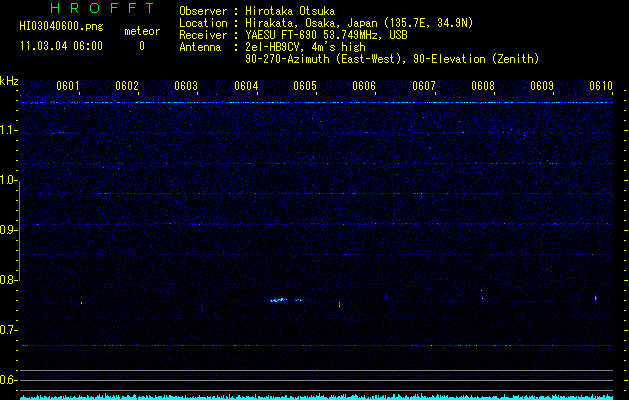Click the location Hirakata, Osaka, Japan text
629x400 pixels.
[359, 23]
